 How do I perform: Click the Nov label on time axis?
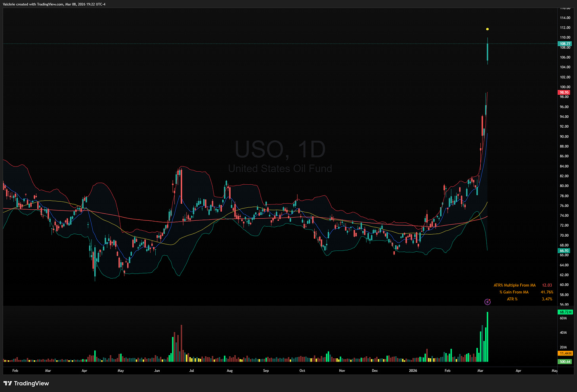click(x=342, y=371)
